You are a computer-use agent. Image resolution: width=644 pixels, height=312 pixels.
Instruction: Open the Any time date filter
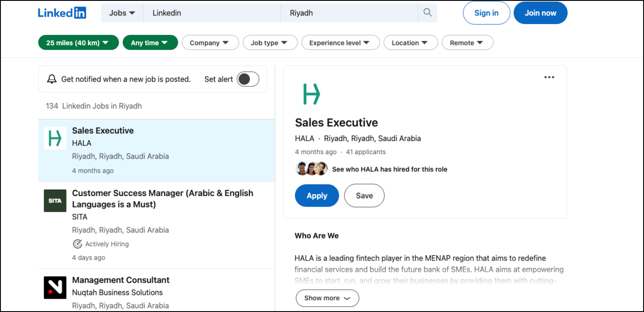[x=150, y=43]
